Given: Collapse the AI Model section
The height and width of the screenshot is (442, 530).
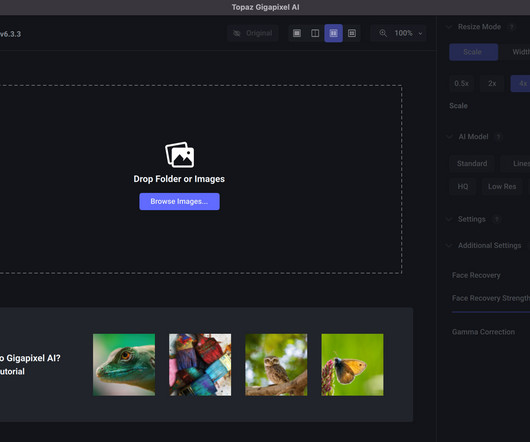Looking at the screenshot, I should [x=450, y=137].
